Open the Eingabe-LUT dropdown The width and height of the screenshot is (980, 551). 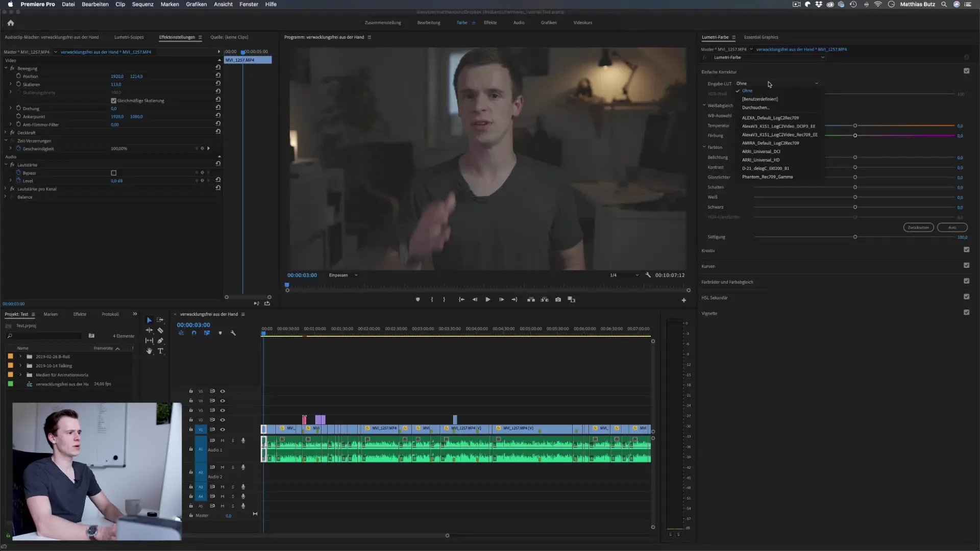(777, 84)
